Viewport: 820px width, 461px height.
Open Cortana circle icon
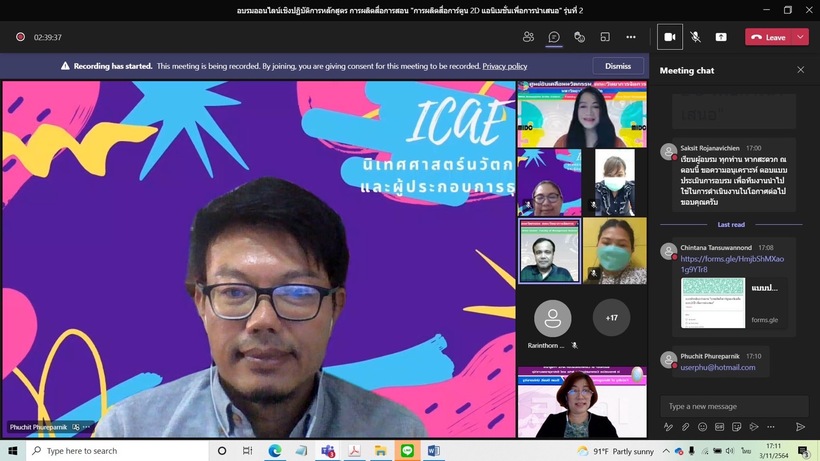click(222, 451)
